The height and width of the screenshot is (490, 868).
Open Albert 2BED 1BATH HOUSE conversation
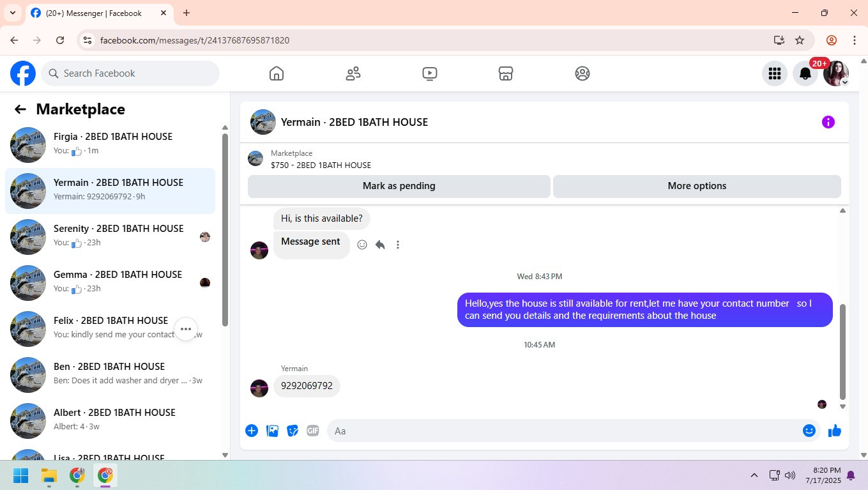coord(110,421)
